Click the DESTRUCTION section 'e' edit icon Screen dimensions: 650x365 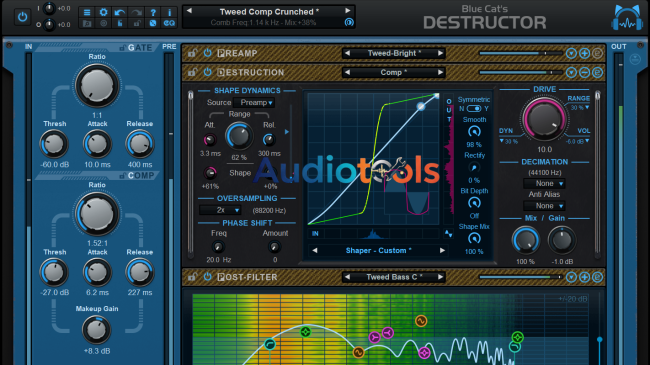tap(597, 73)
